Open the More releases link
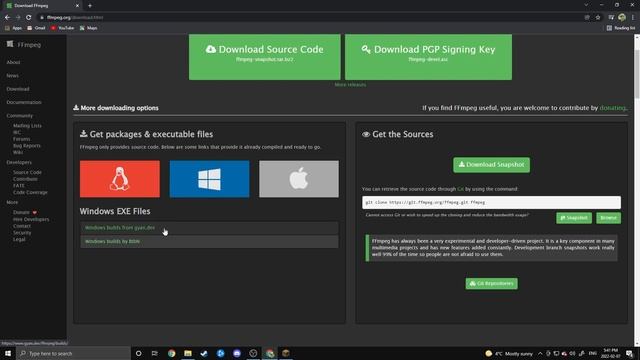This screenshot has width=640, height=360. pyautogui.click(x=350, y=85)
